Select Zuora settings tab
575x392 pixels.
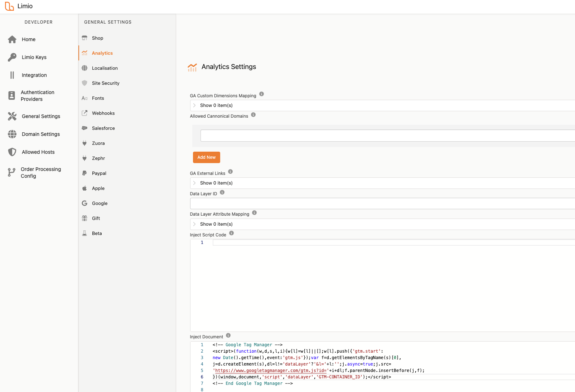pyautogui.click(x=98, y=143)
